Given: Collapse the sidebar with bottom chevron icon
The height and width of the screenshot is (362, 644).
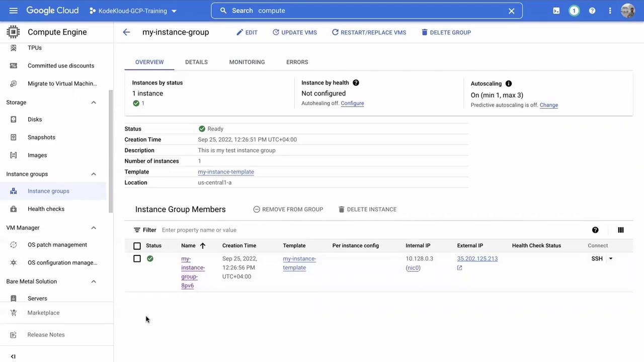Looking at the screenshot, I should [13, 356].
